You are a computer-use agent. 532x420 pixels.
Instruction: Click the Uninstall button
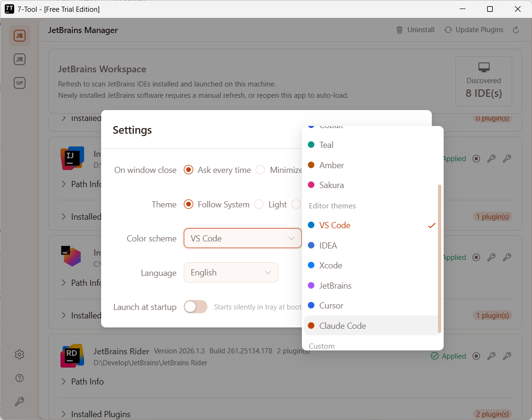[x=415, y=30]
